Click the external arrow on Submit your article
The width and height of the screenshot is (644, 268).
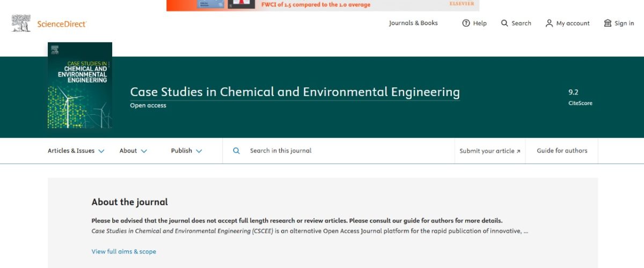[x=518, y=151]
